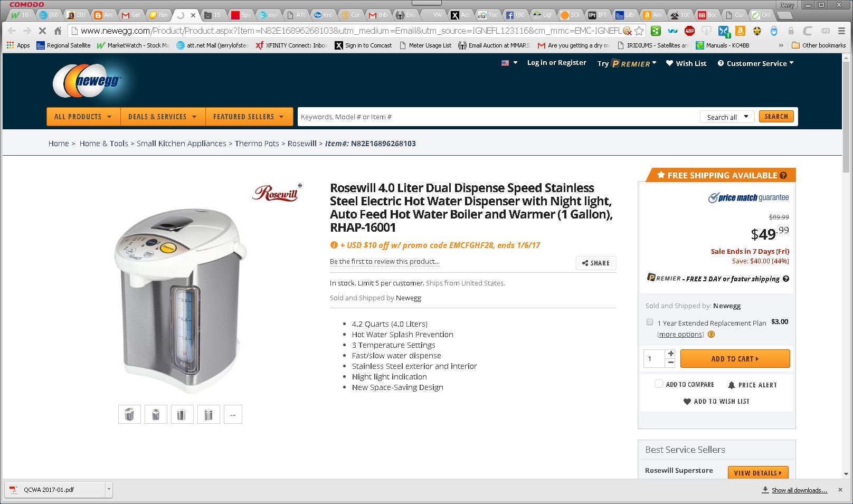Check the 1 Year Extended Replacement Plan
The image size is (853, 504).
[650, 322]
